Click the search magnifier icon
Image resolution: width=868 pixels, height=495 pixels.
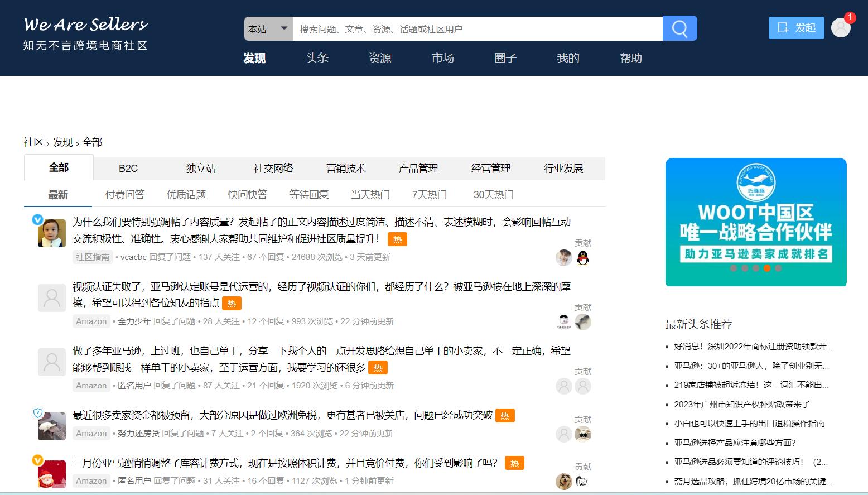click(x=679, y=28)
